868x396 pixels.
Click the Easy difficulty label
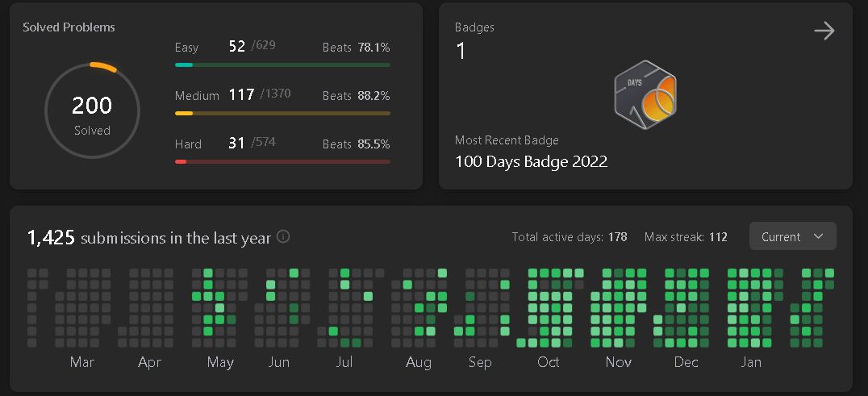click(186, 48)
